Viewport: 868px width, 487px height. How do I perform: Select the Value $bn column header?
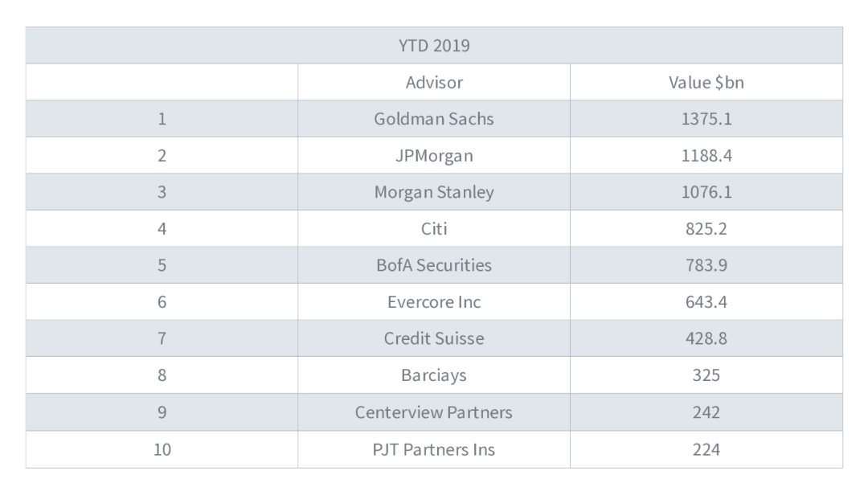pyautogui.click(x=706, y=82)
